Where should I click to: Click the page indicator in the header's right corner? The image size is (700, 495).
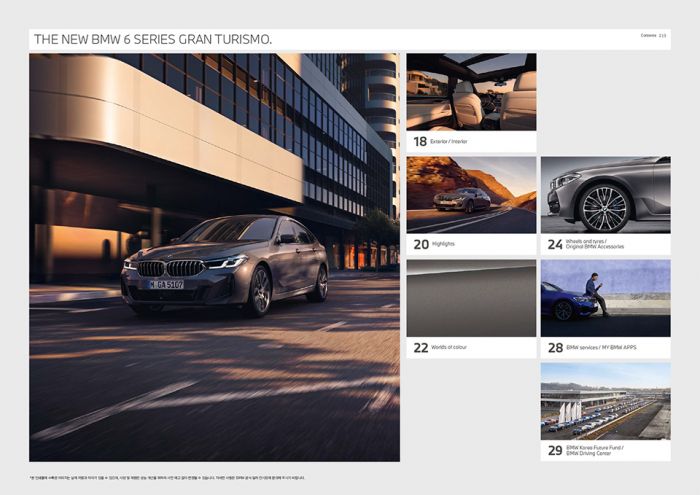tap(653, 35)
